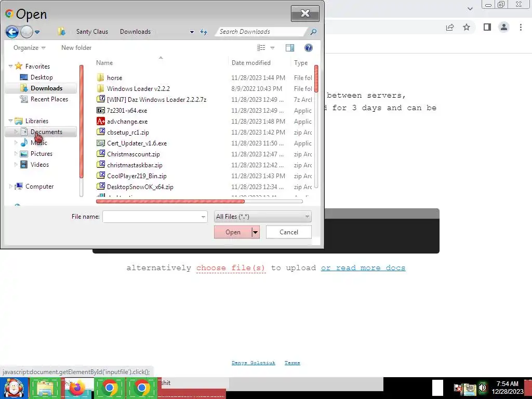The image size is (532, 399).
Task: Click the choose file(s) link on page
Action: pos(231,268)
